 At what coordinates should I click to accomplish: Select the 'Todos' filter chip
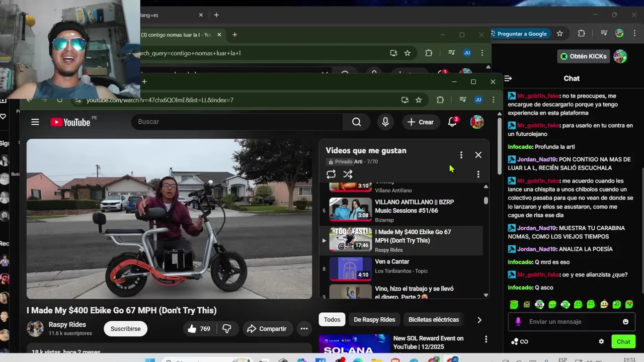click(x=332, y=320)
